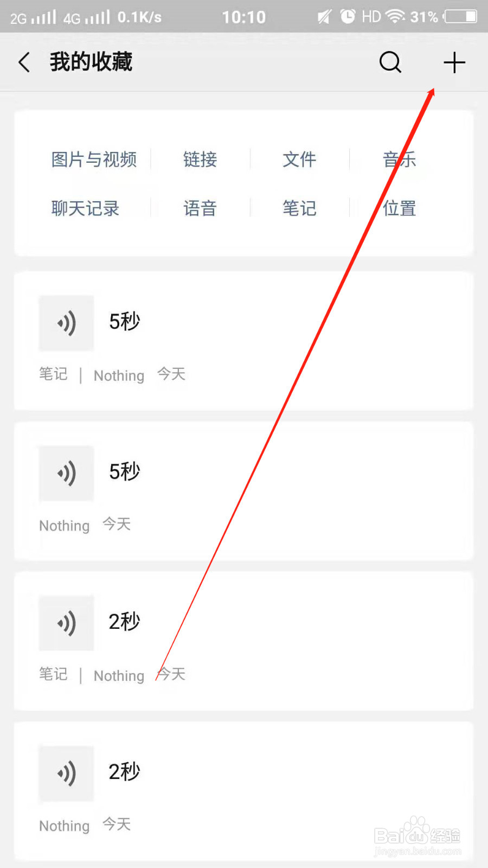Tap the 我的收藏 page title
Image resolution: width=488 pixels, height=868 pixels.
[x=91, y=62]
